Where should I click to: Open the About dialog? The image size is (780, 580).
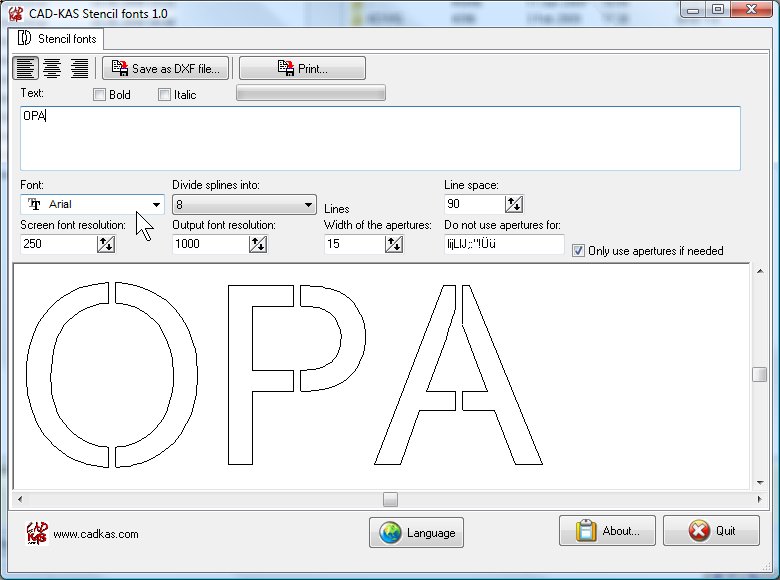click(x=607, y=531)
